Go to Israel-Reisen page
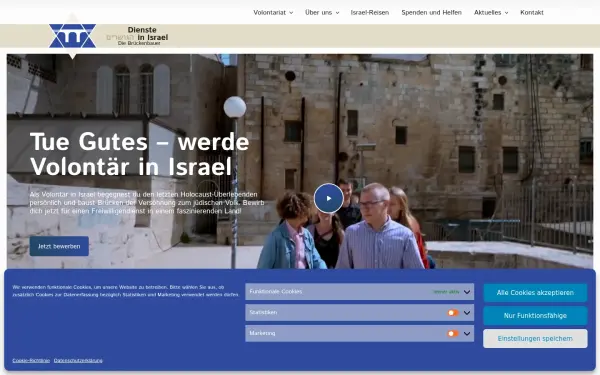Viewport: 600px width, 375px height. coord(370,12)
